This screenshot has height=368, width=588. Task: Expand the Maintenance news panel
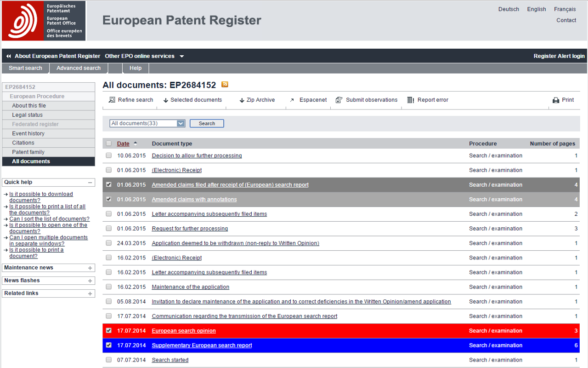(x=90, y=268)
